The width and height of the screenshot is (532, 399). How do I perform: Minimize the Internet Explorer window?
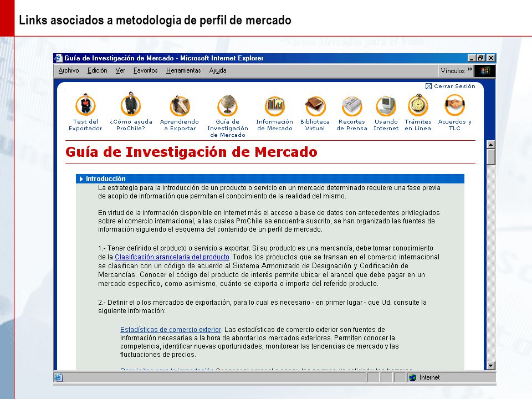point(472,58)
